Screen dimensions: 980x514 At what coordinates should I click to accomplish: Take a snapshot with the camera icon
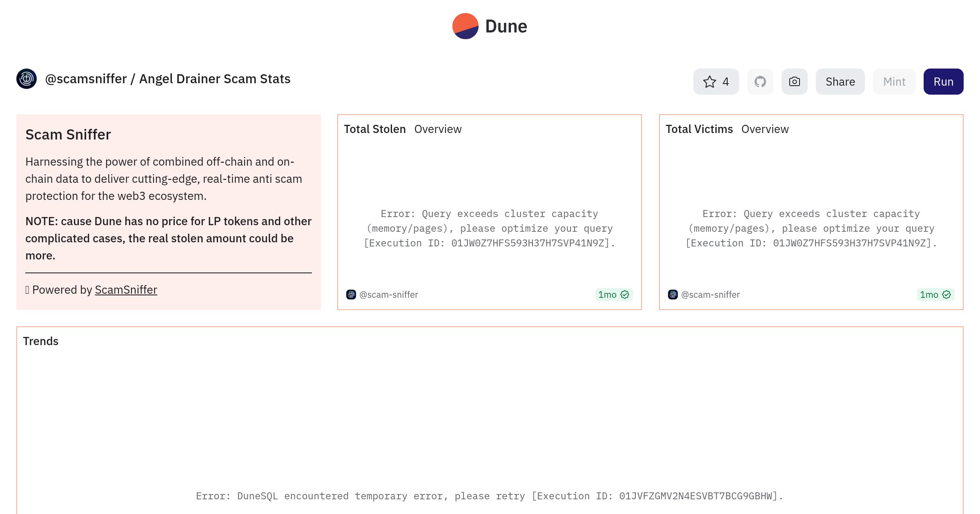click(x=794, y=82)
